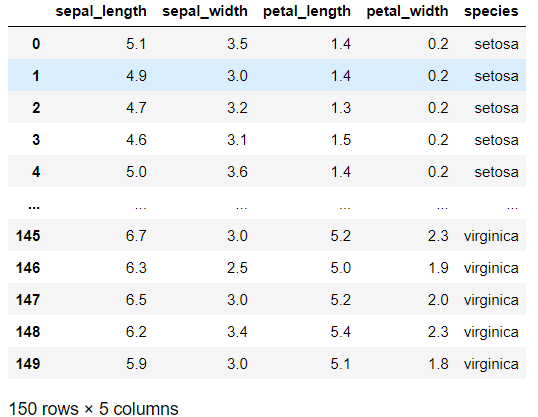Viewport: 538px width, 417px height.
Task: Click petal_length value 5.4 in row 148
Action: (340, 332)
